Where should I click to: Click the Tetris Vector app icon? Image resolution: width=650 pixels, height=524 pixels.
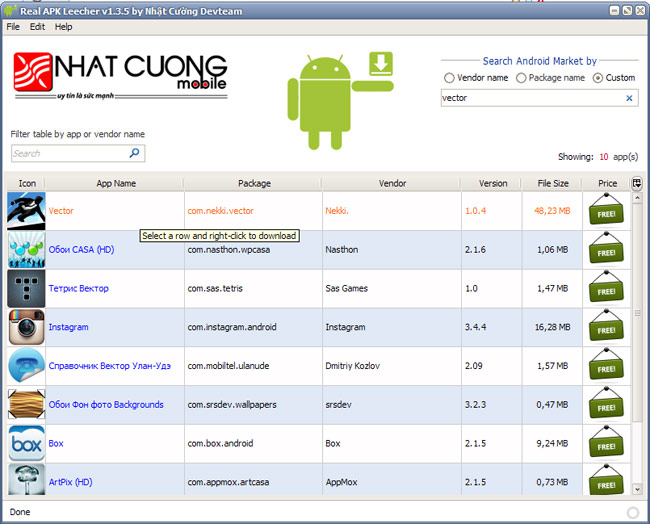coord(26,289)
